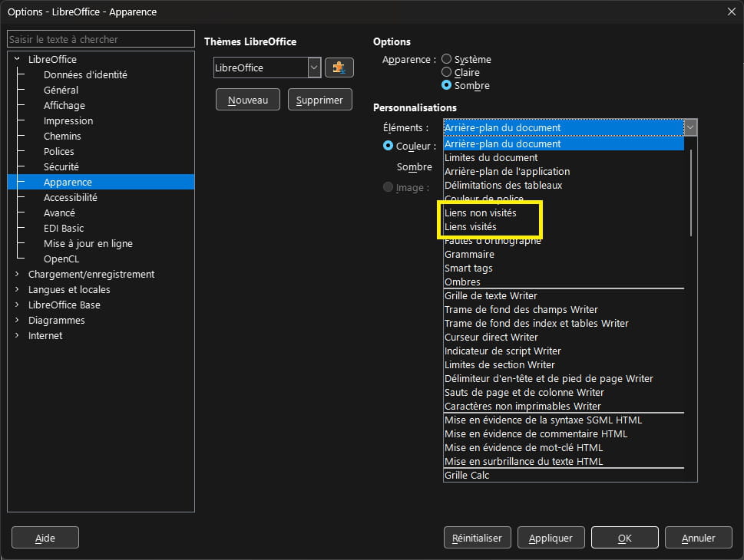Select the Apparence tree item
This screenshot has width=744, height=560.
(x=101, y=182)
